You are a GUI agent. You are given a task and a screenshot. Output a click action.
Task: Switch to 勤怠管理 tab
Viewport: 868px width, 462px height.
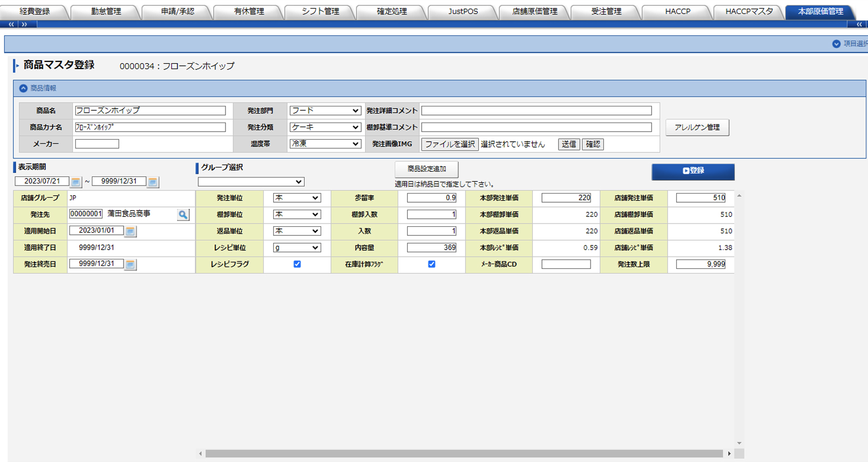point(106,11)
